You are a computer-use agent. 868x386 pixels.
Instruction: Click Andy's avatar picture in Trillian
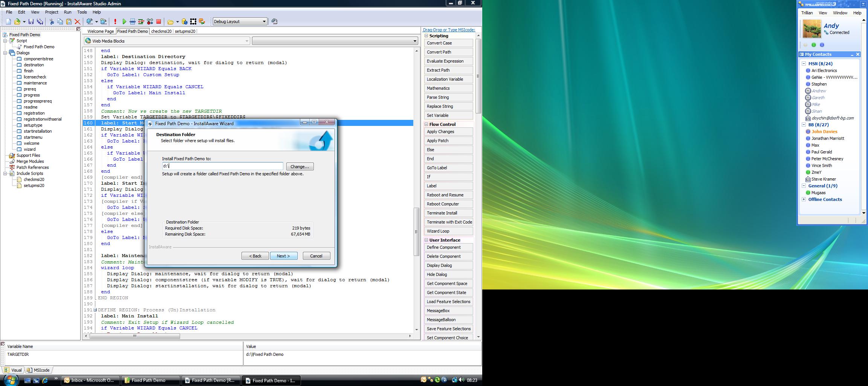click(x=812, y=29)
